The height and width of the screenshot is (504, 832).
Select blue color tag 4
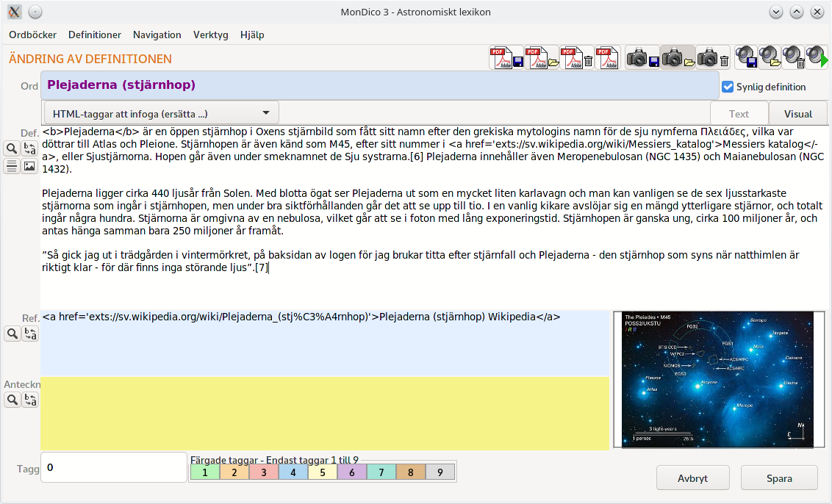click(x=293, y=472)
